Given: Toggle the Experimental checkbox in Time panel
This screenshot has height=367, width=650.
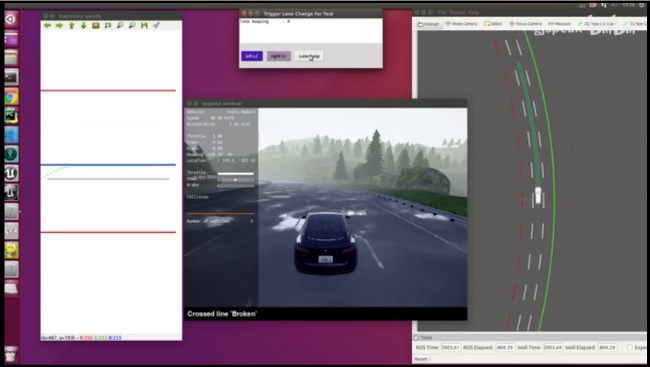Looking at the screenshot, I should pos(630,348).
